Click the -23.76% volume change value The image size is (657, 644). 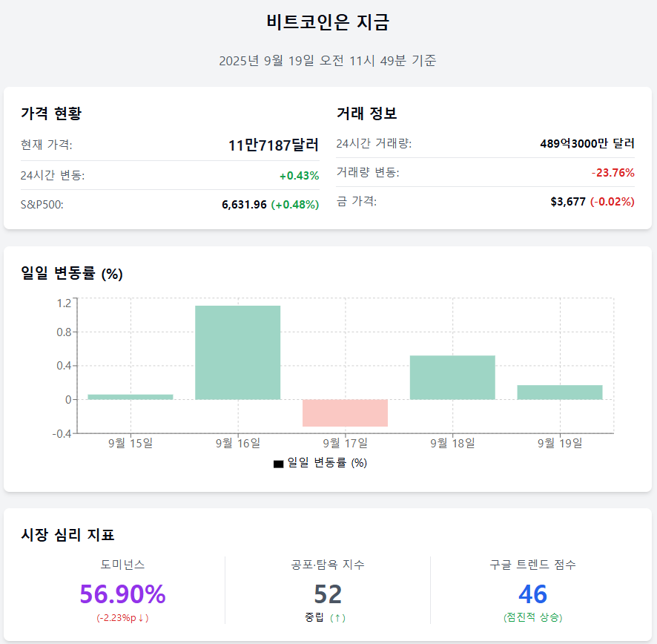coord(613,173)
